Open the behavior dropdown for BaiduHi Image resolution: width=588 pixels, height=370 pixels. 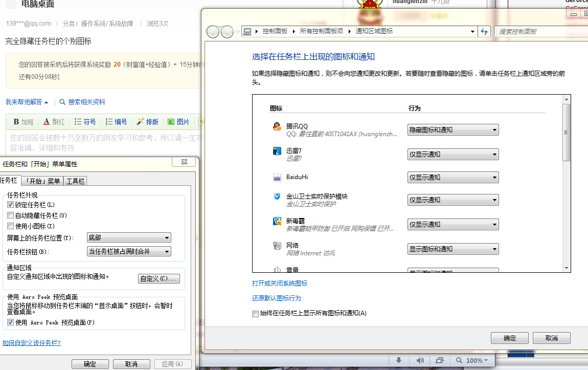click(x=453, y=177)
